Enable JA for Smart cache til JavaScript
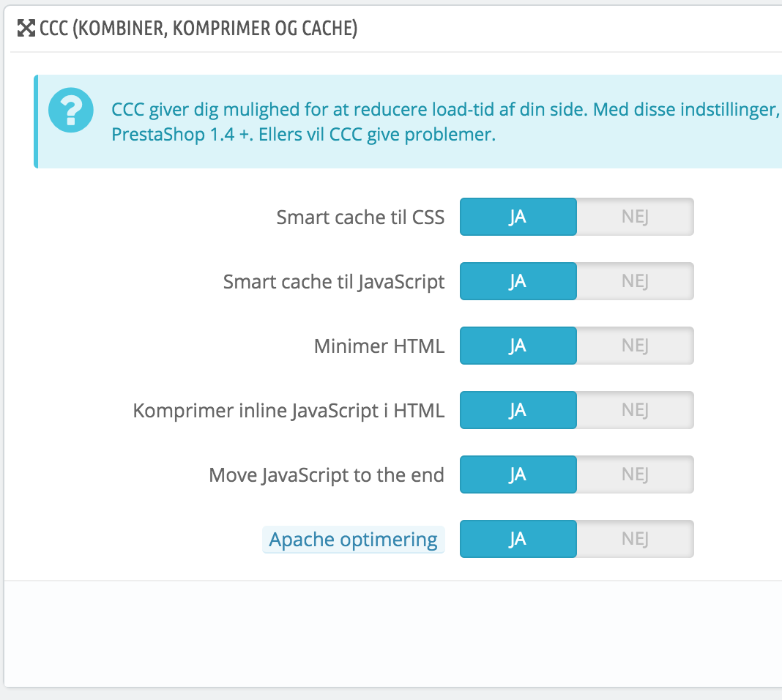782x700 pixels. pos(518,282)
